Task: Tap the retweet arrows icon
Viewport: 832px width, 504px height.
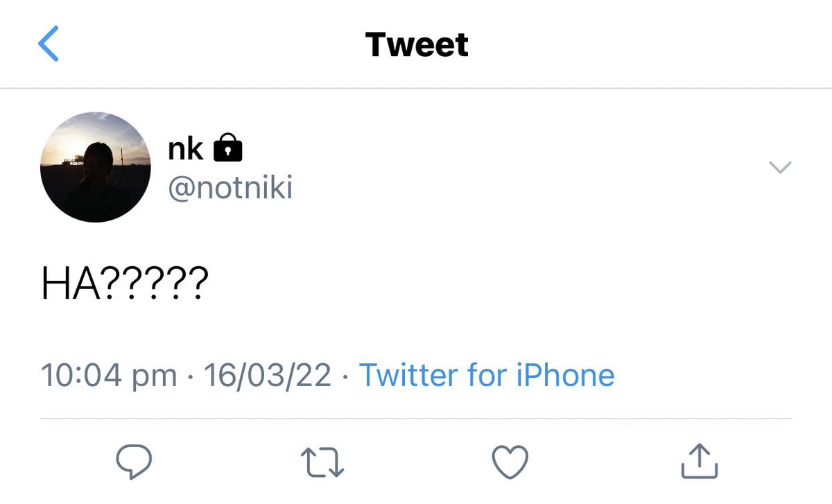Action: 322,462
